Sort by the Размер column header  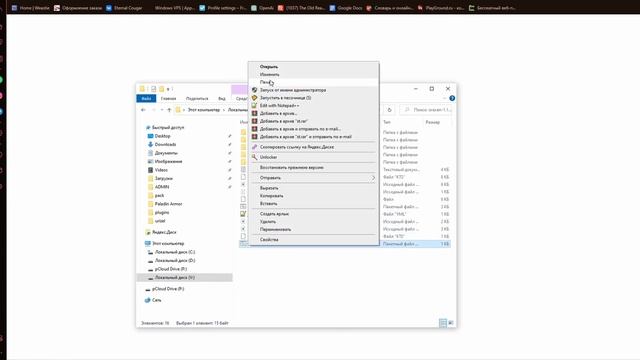(433, 122)
